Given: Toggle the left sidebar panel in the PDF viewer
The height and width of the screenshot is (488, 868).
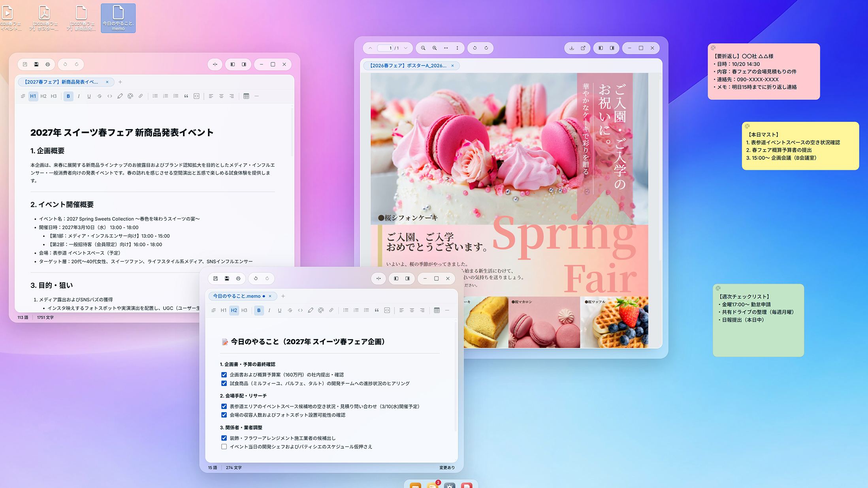Looking at the screenshot, I should pos(601,48).
